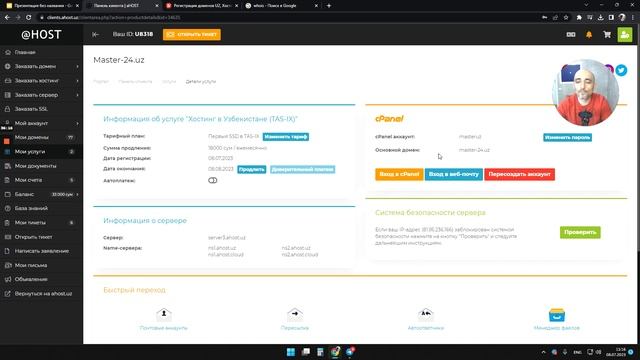Viewport: 640px width, 360px height.
Task: Open a new browser tab
Action: pyautogui.click(x=329, y=6)
